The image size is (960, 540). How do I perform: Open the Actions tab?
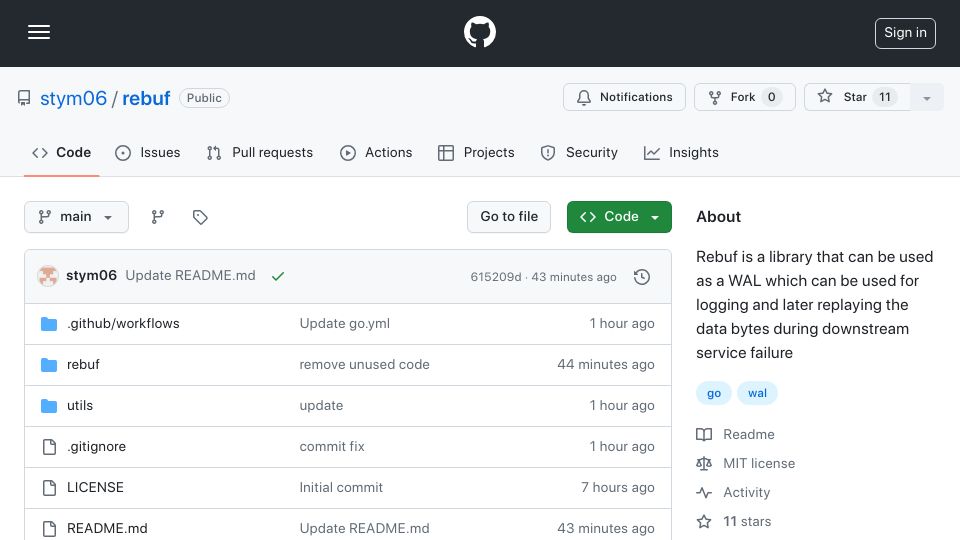[x=376, y=152]
